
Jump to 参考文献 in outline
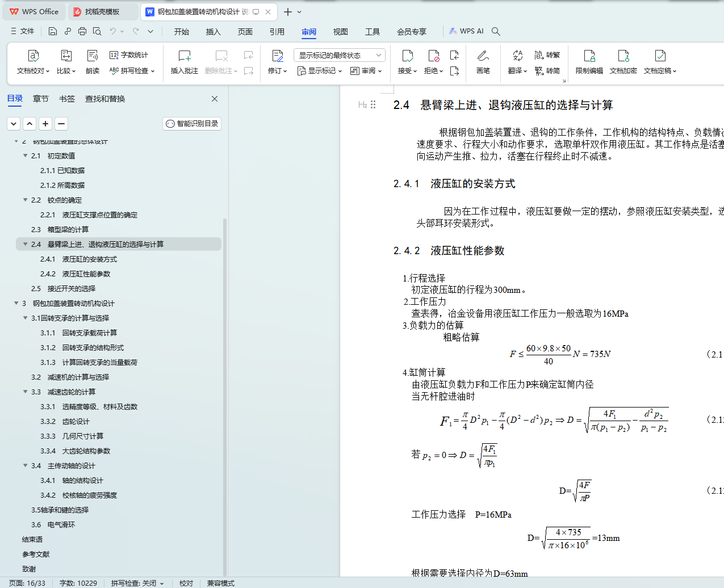36,554
